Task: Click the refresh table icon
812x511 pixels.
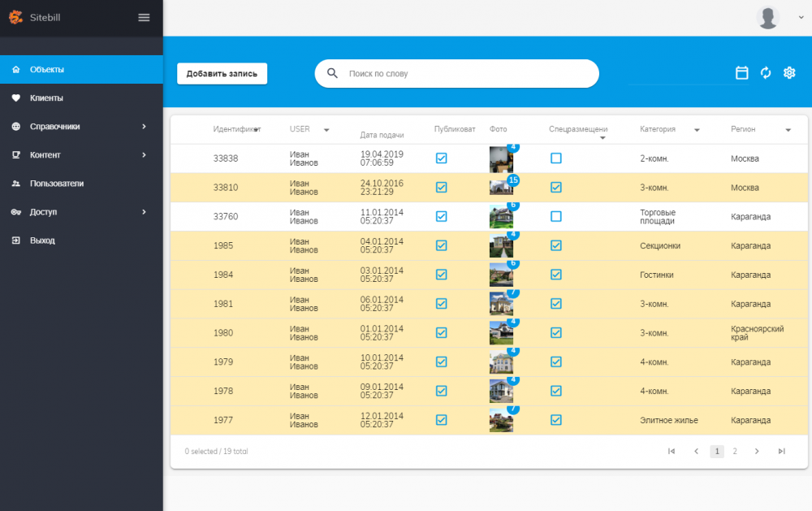Action: pyautogui.click(x=766, y=72)
